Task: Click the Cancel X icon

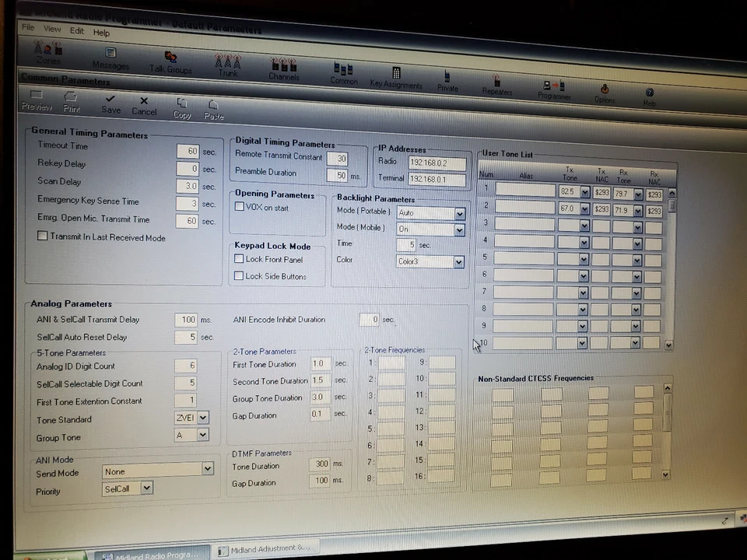Action: tap(144, 107)
